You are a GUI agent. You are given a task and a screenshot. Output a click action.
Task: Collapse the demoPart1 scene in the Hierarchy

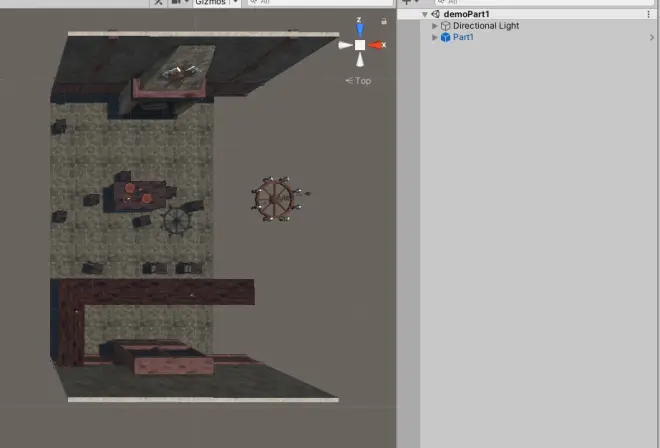[x=425, y=14]
